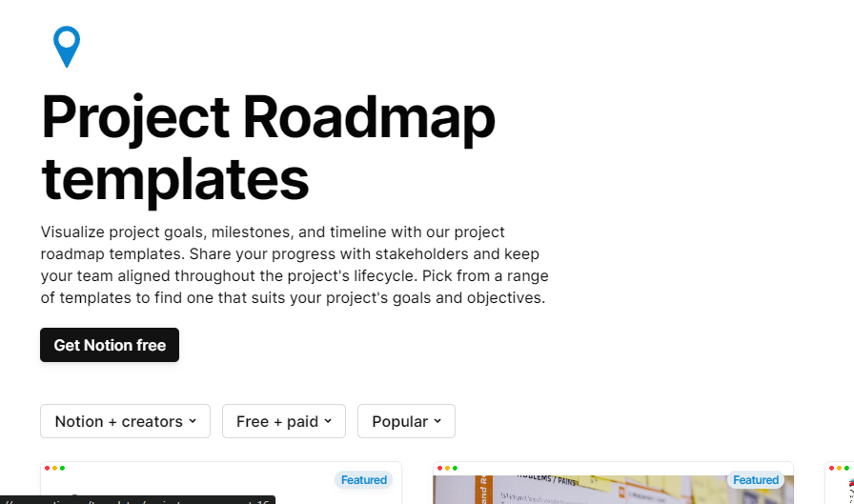The image size is (854, 504).
Task: Click Featured badge on the first template card
Action: pos(364,480)
